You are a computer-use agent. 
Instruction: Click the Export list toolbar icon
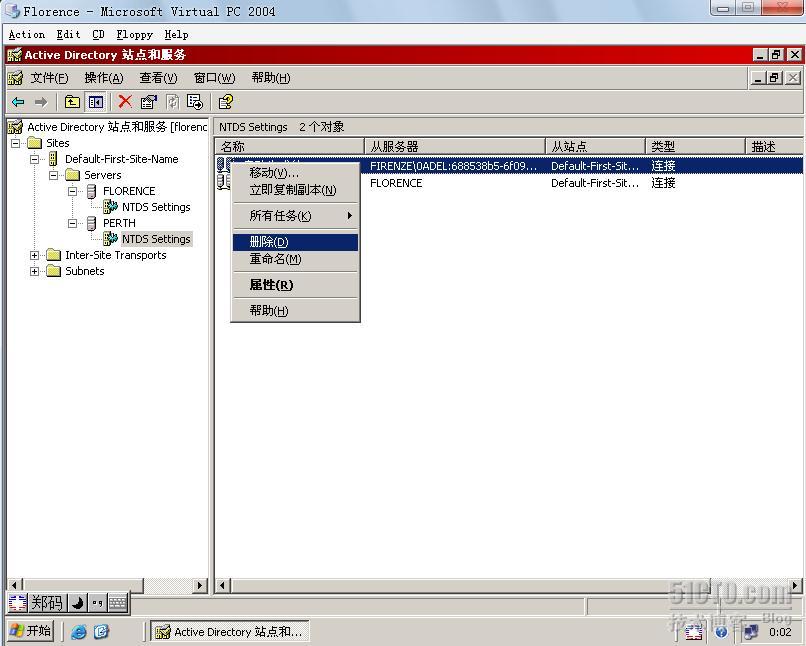tap(195, 102)
